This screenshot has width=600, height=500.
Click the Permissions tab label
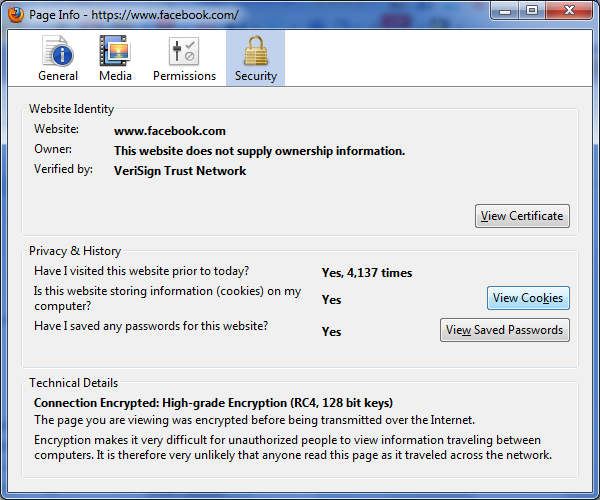pos(184,76)
